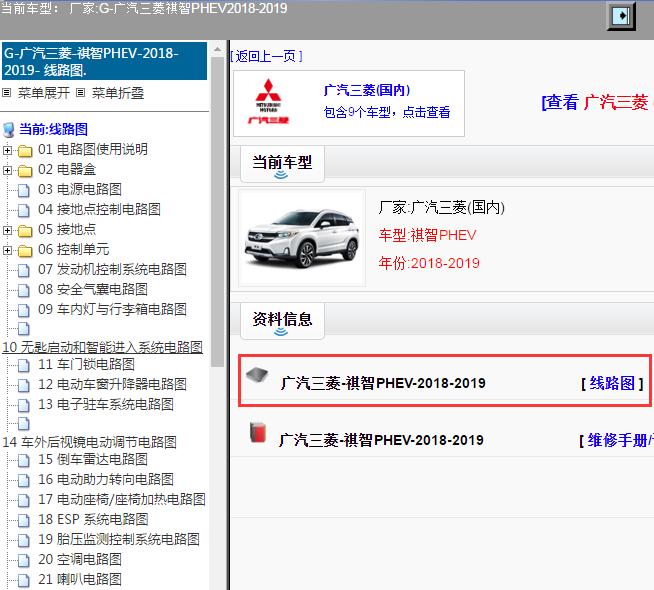Viewport: 654px width, 590px height.
Task: Click the page icon of 07 发动机控制系统电路图
Action: point(24,270)
